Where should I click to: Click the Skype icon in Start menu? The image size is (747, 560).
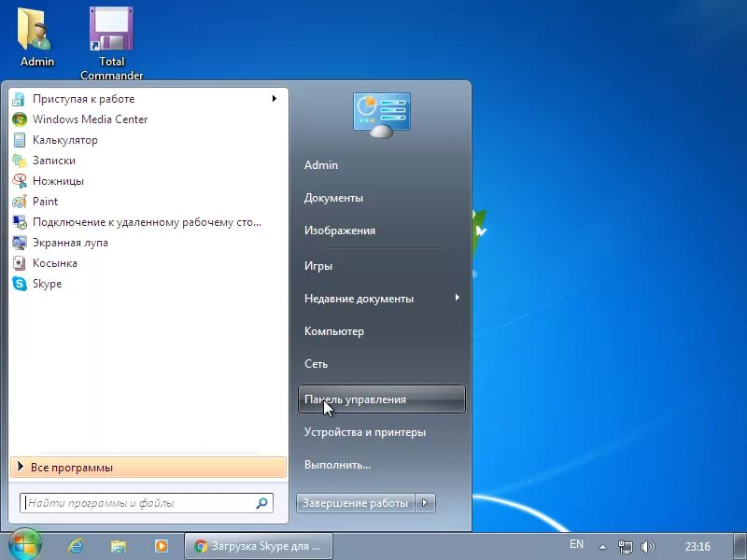(x=19, y=284)
